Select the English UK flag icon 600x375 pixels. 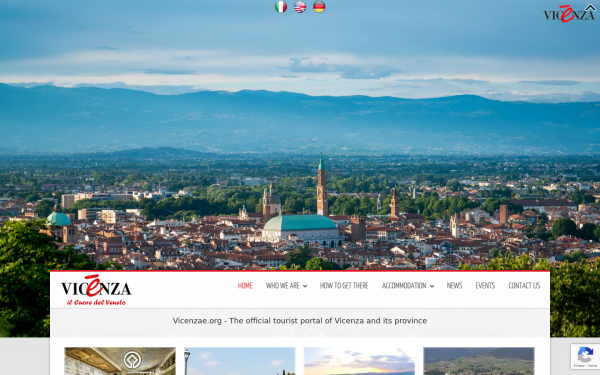click(x=300, y=7)
